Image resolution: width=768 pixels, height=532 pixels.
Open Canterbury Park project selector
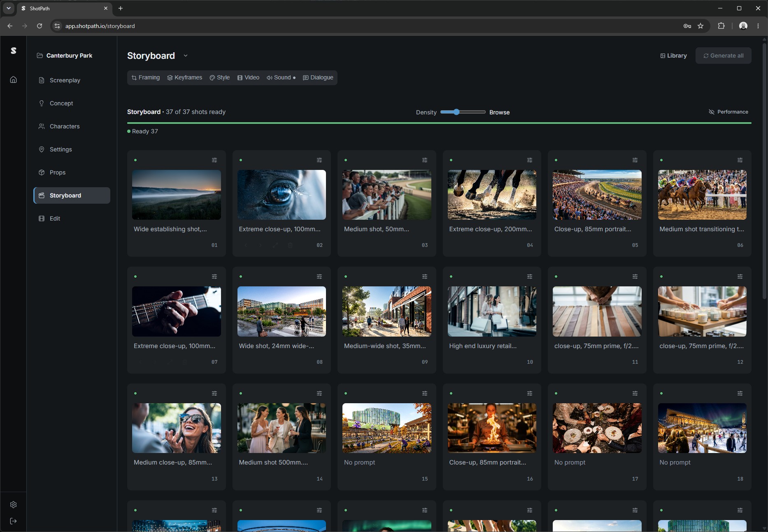65,56
